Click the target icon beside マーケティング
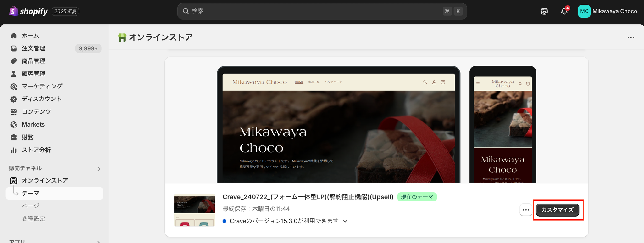Image resolution: width=644 pixels, height=243 pixels. tap(14, 87)
